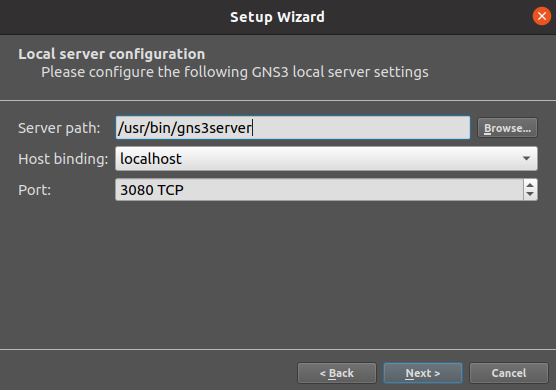Click the "Port:" label
The height and width of the screenshot is (390, 556).
[x=34, y=190]
